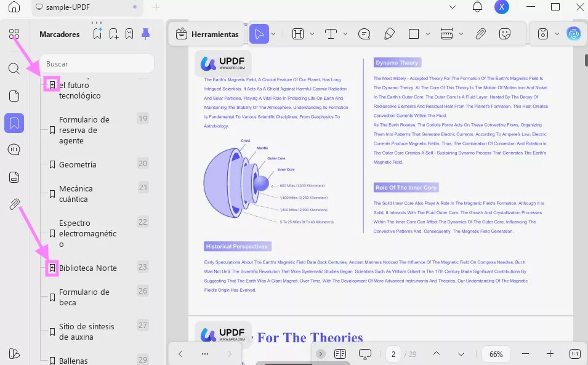Select the highlighter pen tool in toolbar
588x365 pixels.
click(x=389, y=34)
